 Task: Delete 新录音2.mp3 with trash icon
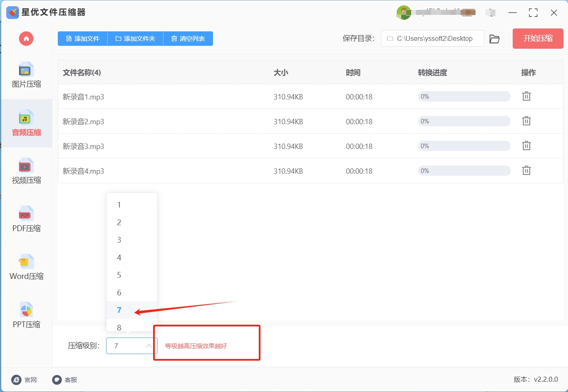point(526,121)
